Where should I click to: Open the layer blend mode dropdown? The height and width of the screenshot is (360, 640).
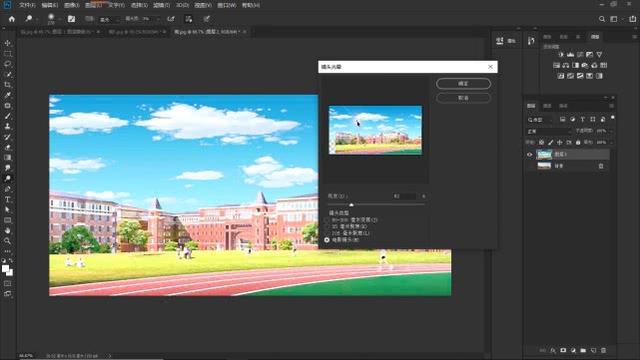[549, 131]
